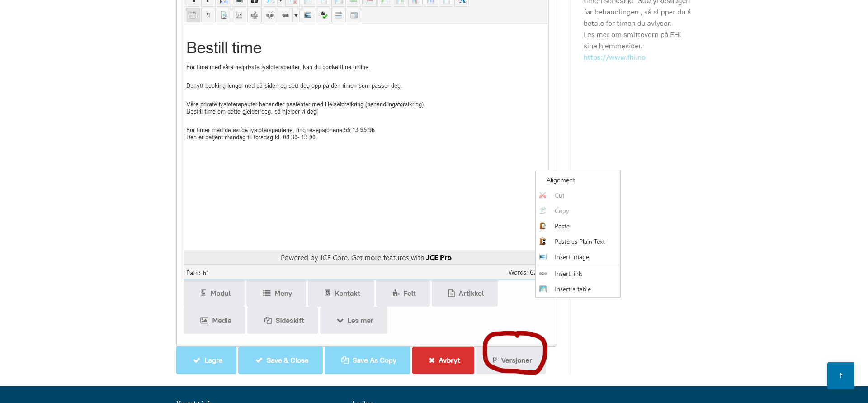Image resolution: width=868 pixels, height=403 pixels.
Task: Expand the link button dropdown arrow
Action: (296, 15)
